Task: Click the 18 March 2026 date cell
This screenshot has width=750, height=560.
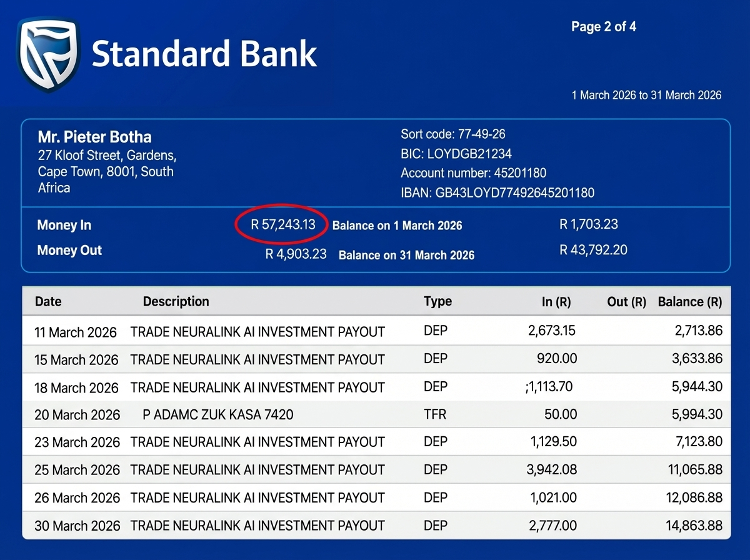Action: pyautogui.click(x=76, y=388)
